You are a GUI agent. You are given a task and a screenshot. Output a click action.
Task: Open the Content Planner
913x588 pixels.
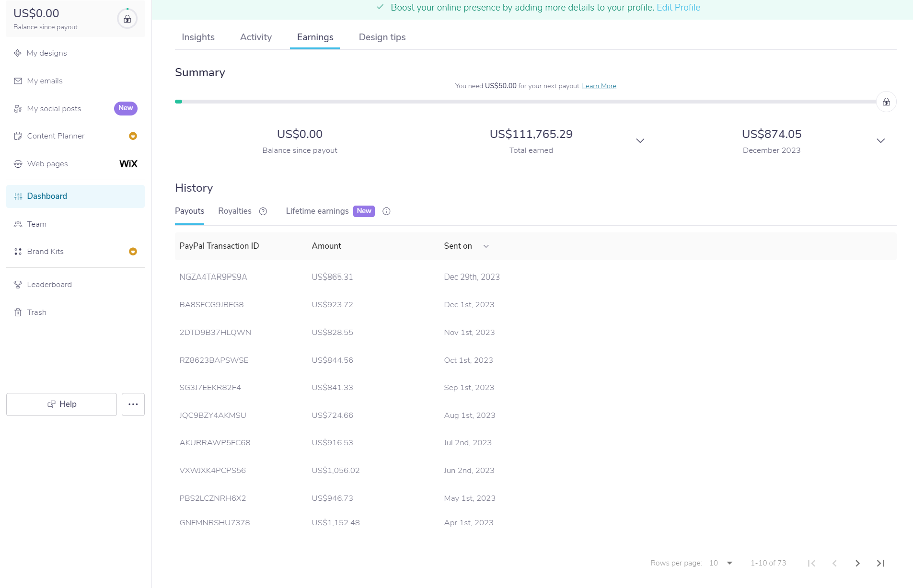point(56,136)
